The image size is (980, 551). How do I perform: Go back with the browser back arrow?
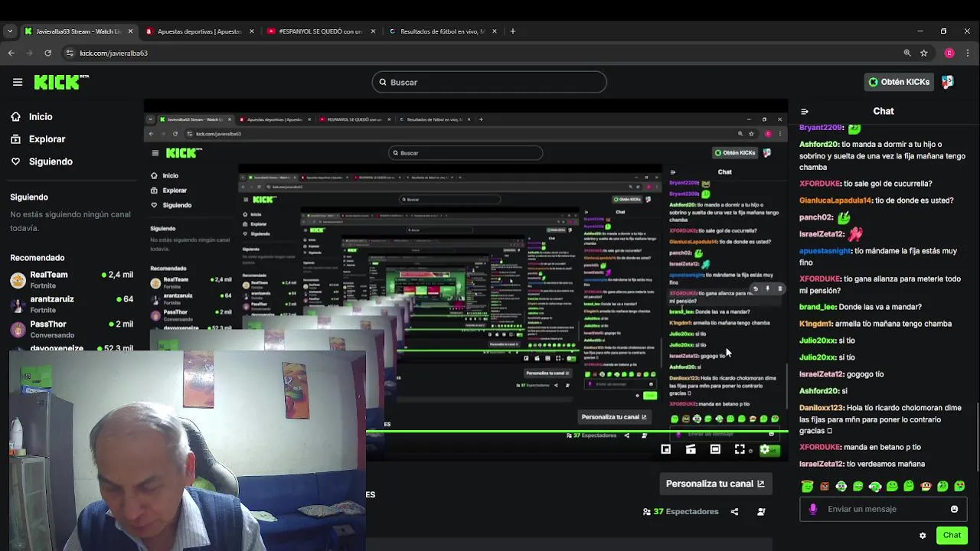(x=11, y=53)
